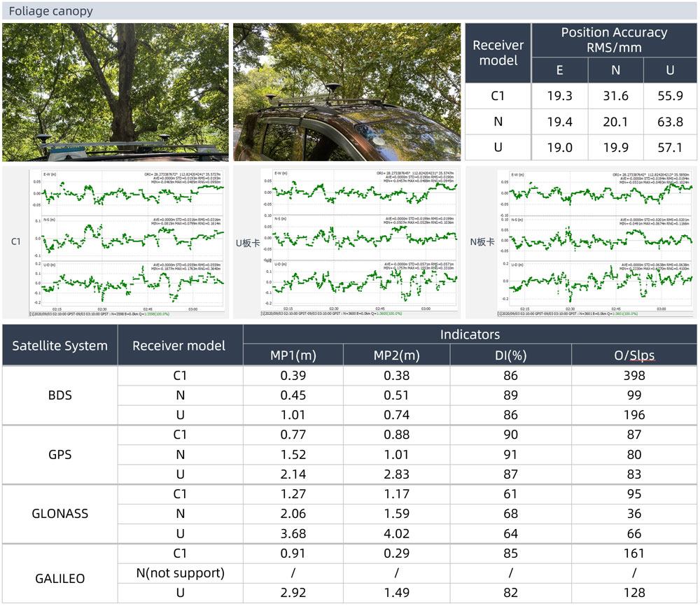This screenshot has width=700, height=606.
Task: Select the "Indicators" header cell
Action: [x=470, y=334]
